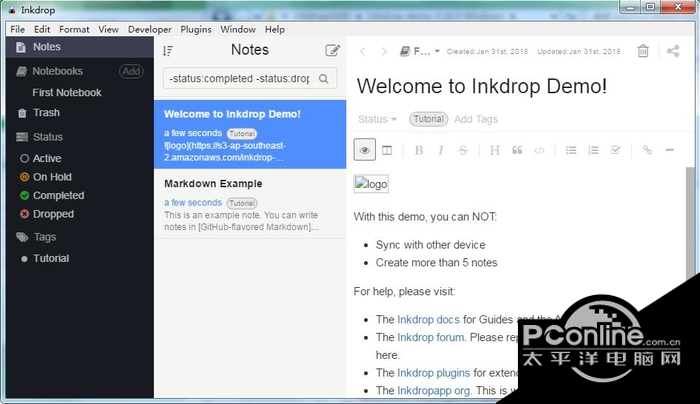
Task: Maximize the Inkdrop window
Action: tap(651, 7)
